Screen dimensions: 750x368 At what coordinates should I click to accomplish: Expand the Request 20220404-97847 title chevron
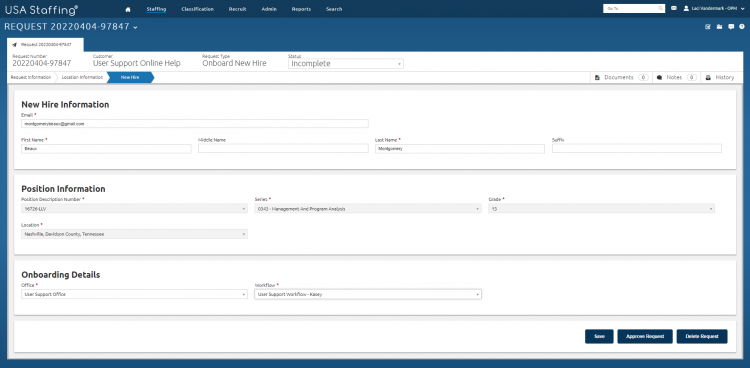pos(135,28)
